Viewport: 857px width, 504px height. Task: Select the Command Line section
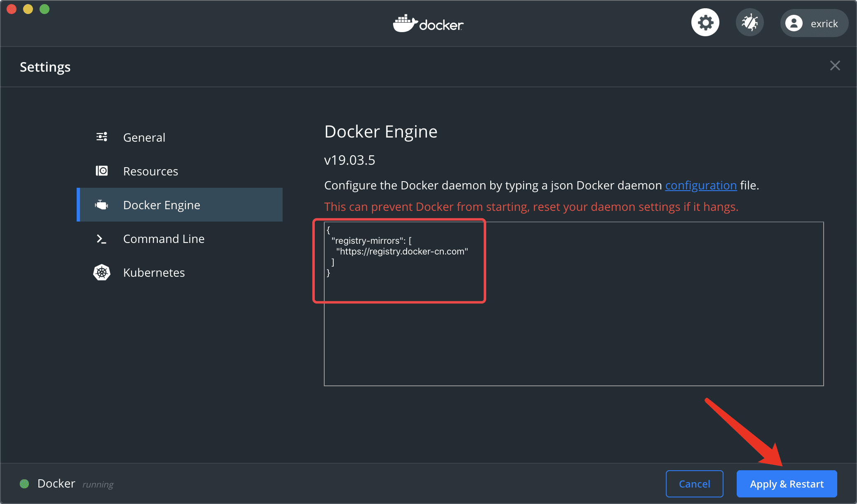click(x=164, y=239)
